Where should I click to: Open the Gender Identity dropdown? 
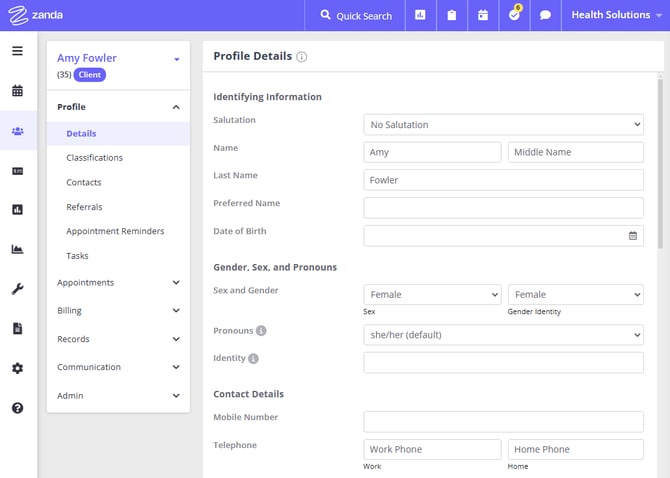click(575, 295)
